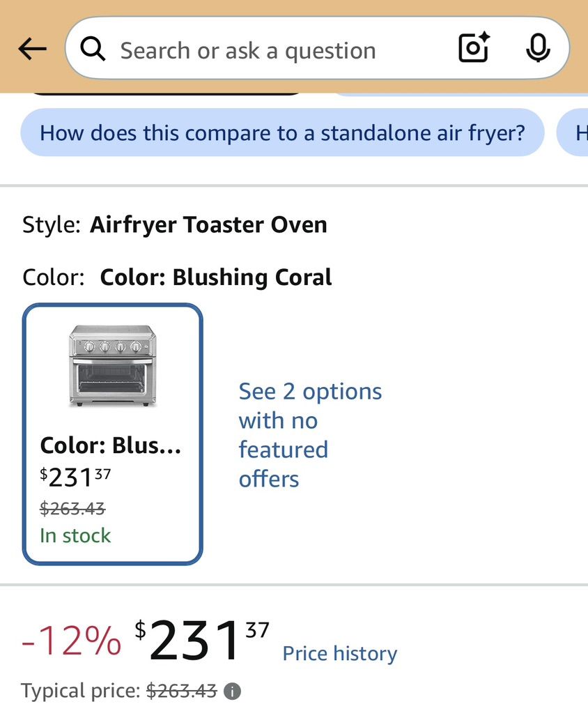The width and height of the screenshot is (588, 711).
Task: Select the Blushing Coral color swatch card
Action: pyautogui.click(x=112, y=434)
